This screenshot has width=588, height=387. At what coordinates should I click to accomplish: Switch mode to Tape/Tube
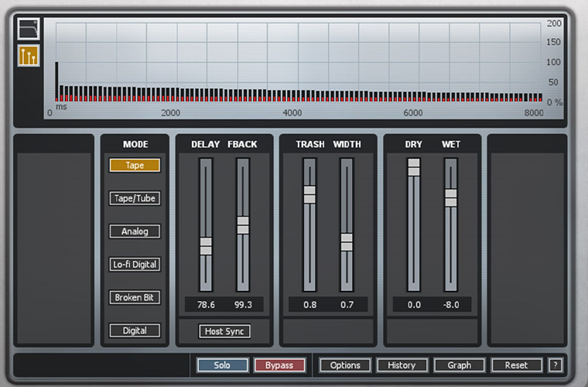[x=135, y=198]
